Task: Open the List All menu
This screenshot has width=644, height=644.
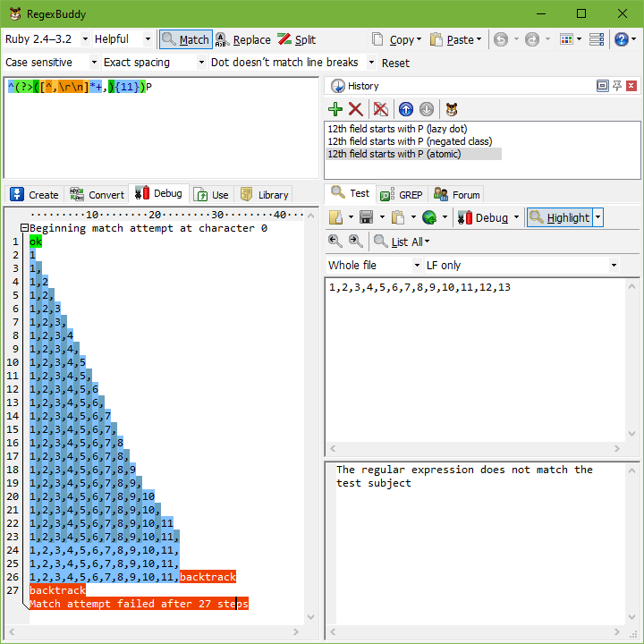Action: pos(402,241)
